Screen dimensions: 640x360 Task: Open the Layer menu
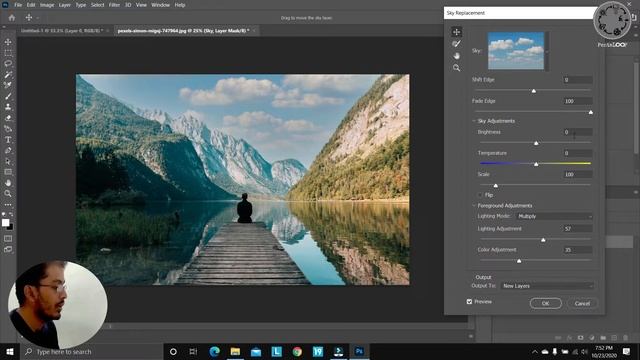(65, 5)
